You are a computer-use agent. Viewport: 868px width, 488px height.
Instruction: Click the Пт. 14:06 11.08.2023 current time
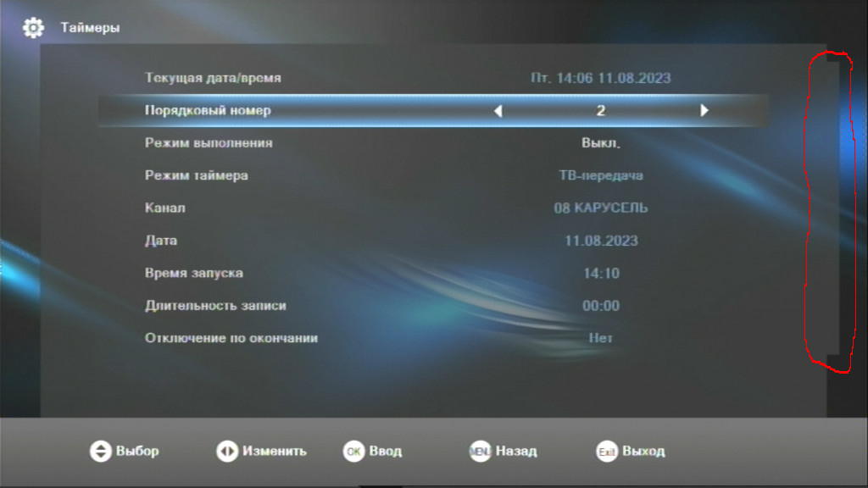[601, 78]
